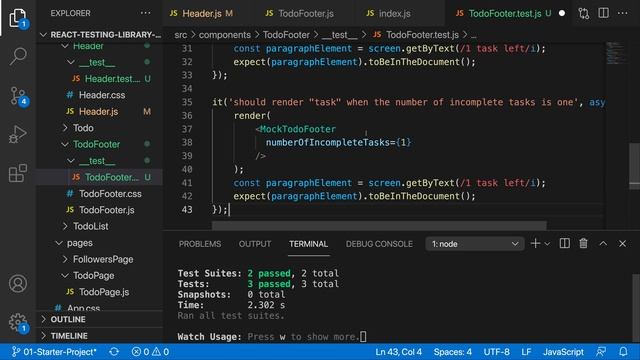Click the 'src' breadcrumb segment
The width and height of the screenshot is (640, 360).
pos(180,35)
